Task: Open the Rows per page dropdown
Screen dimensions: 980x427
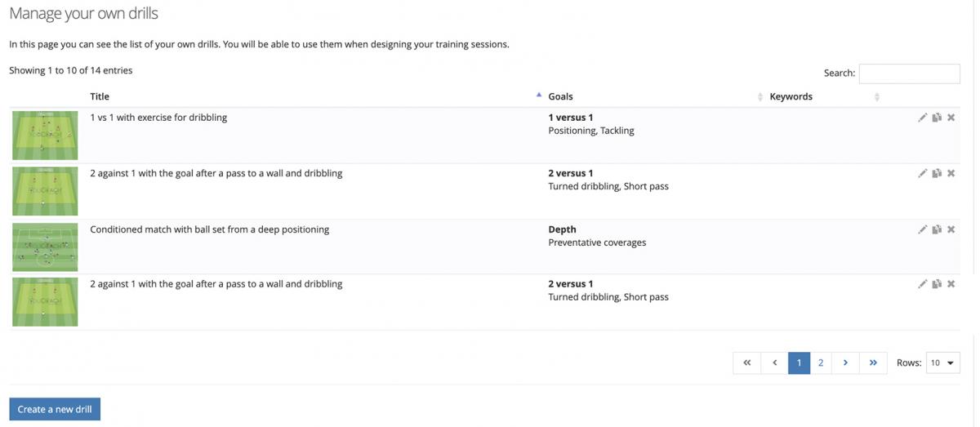Action: pos(943,363)
